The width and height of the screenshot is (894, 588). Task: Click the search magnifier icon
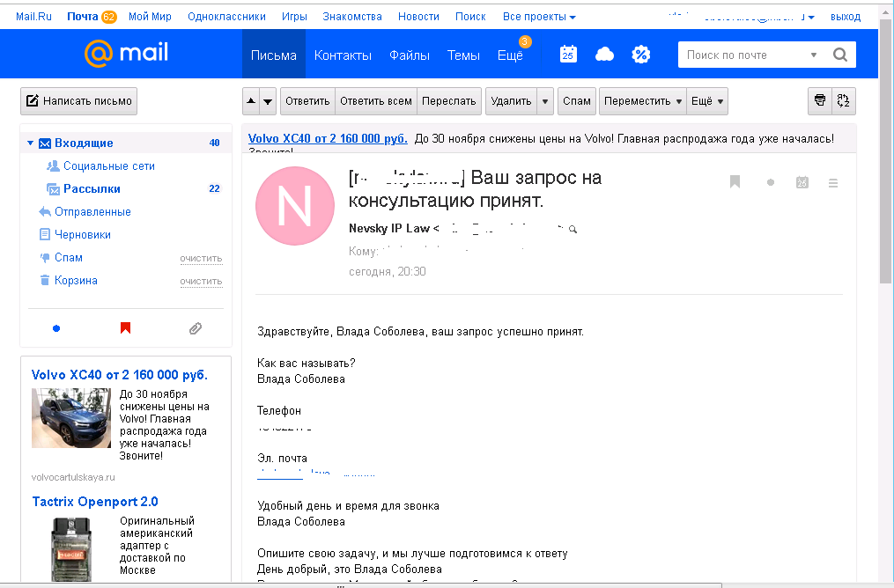[x=840, y=55]
